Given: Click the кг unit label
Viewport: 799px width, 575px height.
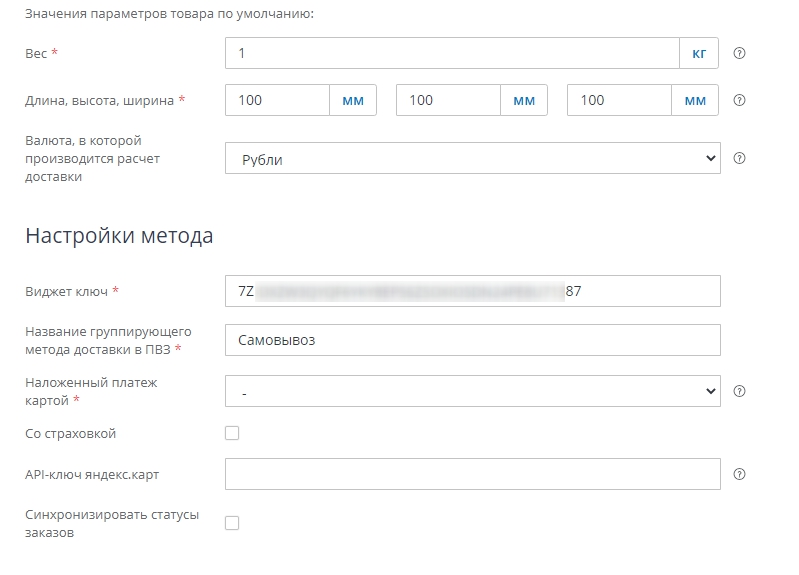Looking at the screenshot, I should (699, 53).
